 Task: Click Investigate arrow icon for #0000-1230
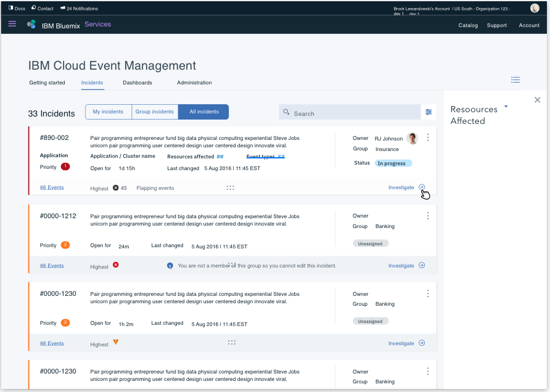[x=422, y=343]
